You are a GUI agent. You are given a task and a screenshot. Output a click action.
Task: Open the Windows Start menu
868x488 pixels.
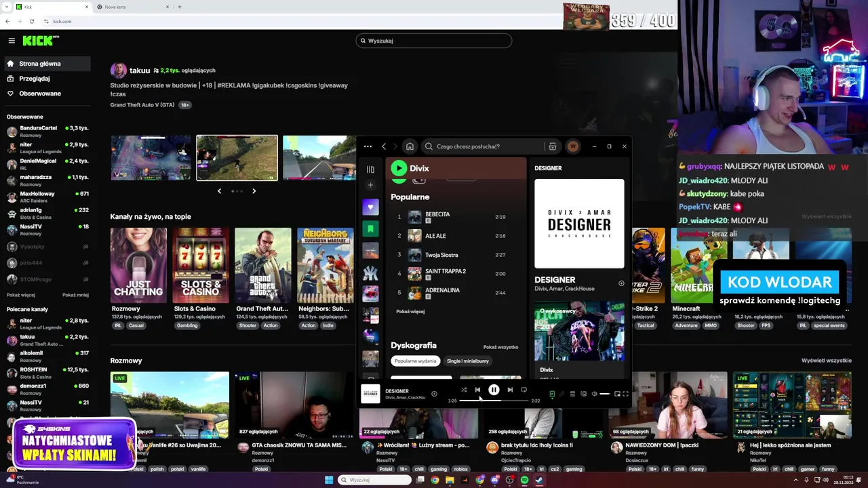(329, 480)
